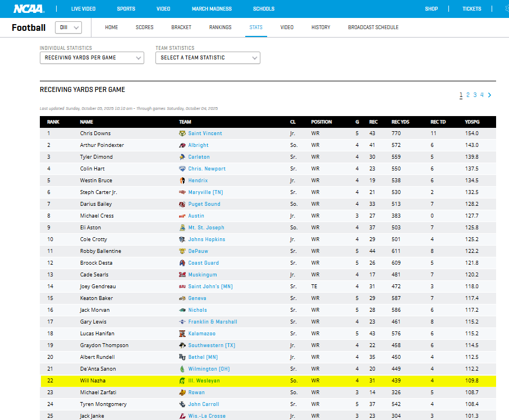
Task: Open Select a Team Statistic dropdown
Action: [208, 58]
